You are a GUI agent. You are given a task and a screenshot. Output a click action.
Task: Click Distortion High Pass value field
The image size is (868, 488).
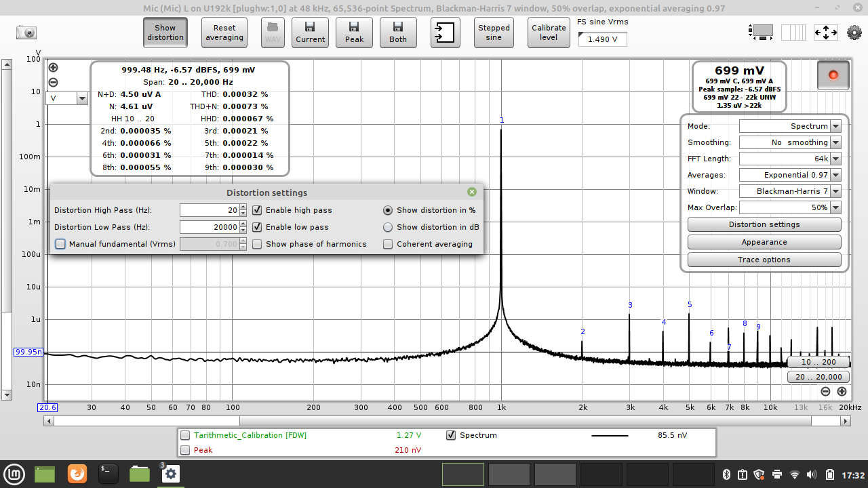click(210, 210)
